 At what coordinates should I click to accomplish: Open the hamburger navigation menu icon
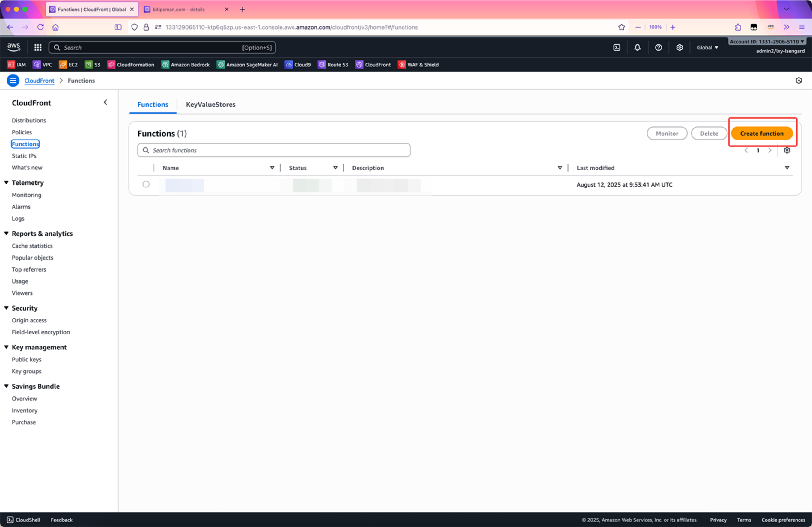coord(13,81)
